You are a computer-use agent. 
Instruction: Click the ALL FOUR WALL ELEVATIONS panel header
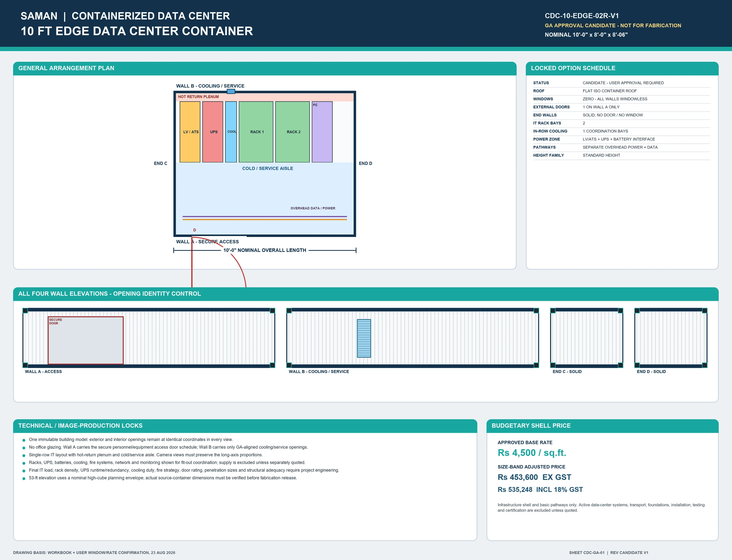(366, 294)
